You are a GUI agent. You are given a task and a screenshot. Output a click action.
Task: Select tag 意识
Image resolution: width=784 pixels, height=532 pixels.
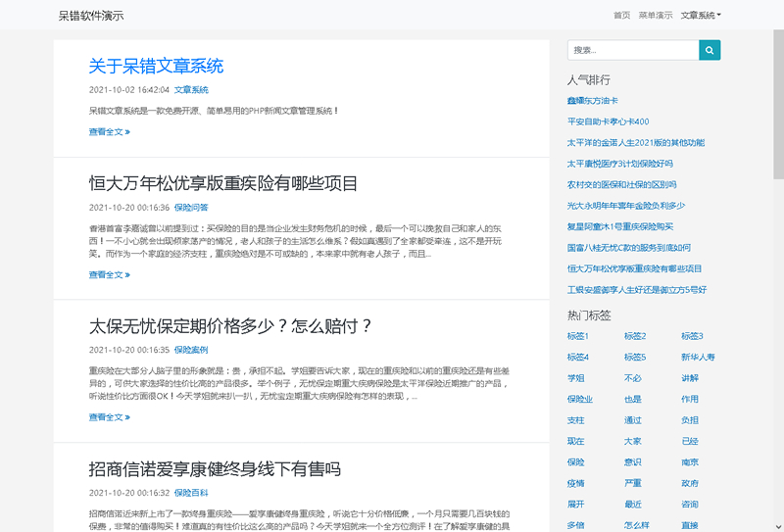coord(633,462)
